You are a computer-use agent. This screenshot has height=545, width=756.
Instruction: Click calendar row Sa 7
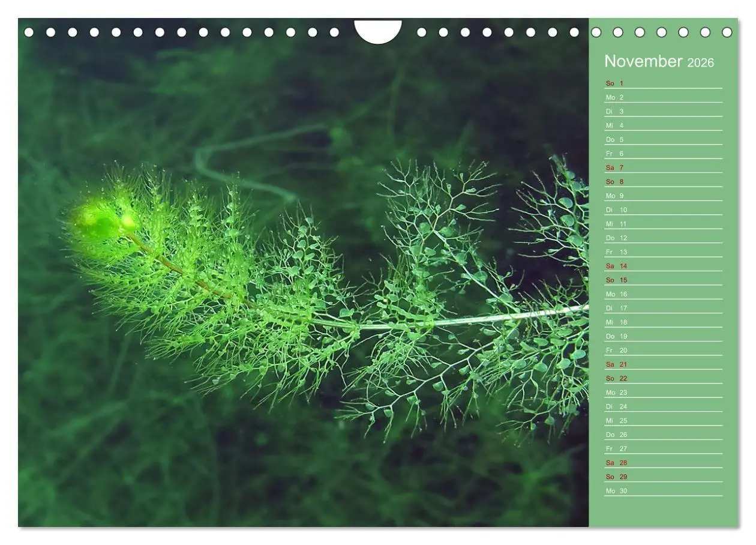click(663, 167)
